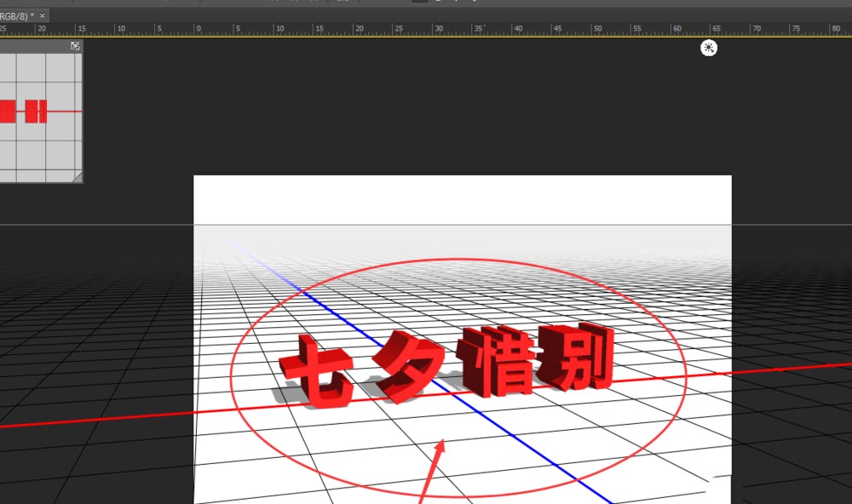Select the swap views icon on the secondary view panel

75,45
